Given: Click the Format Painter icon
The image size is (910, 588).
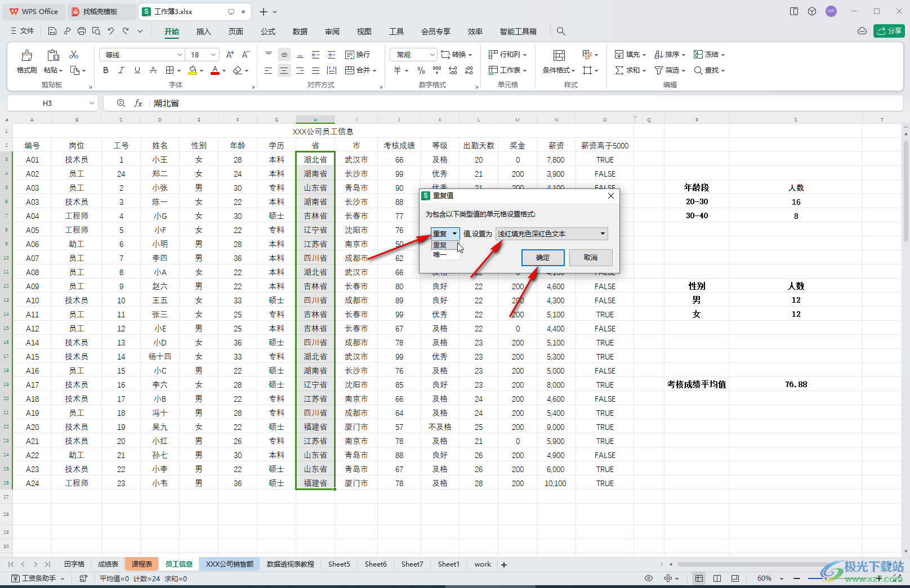Looking at the screenshot, I should 26,55.
